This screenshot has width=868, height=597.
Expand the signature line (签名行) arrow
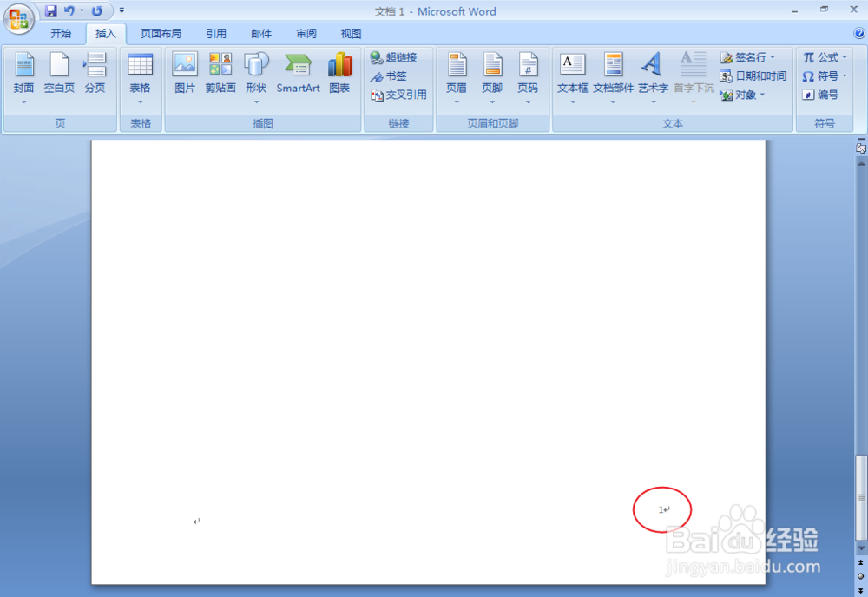point(773,57)
